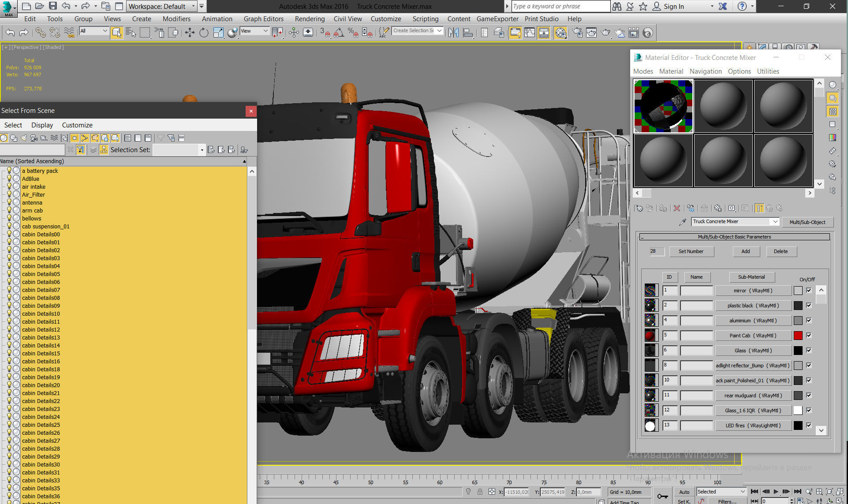Uncheck On/Off for plastic black sub-material

(x=809, y=305)
